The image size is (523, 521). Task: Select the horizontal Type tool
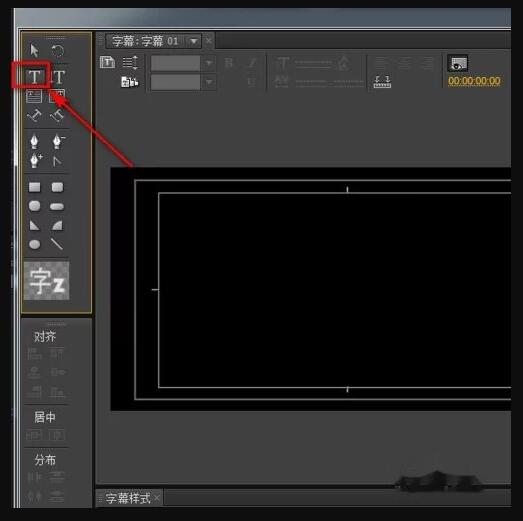point(34,77)
